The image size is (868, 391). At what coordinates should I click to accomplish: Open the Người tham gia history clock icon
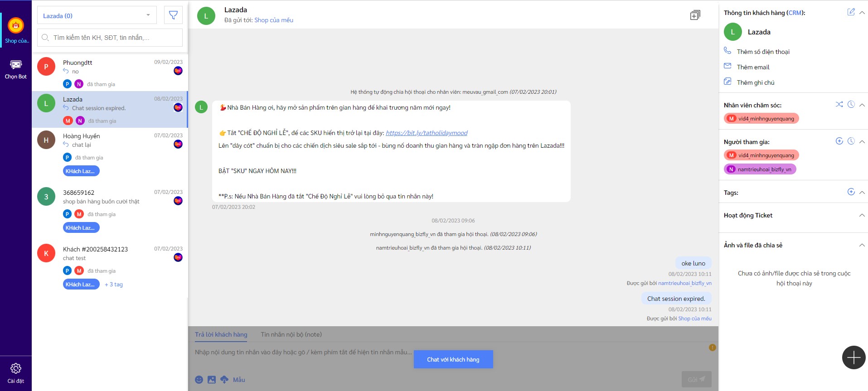click(851, 141)
